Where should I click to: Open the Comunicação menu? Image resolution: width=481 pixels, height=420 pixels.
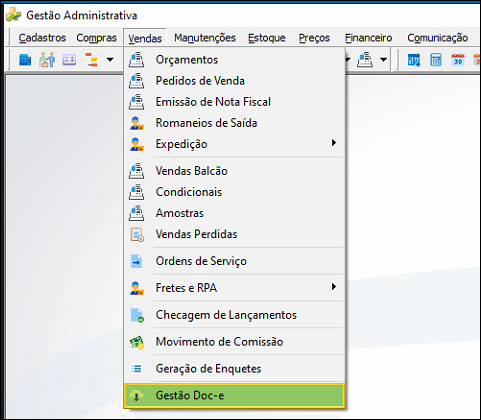click(437, 38)
